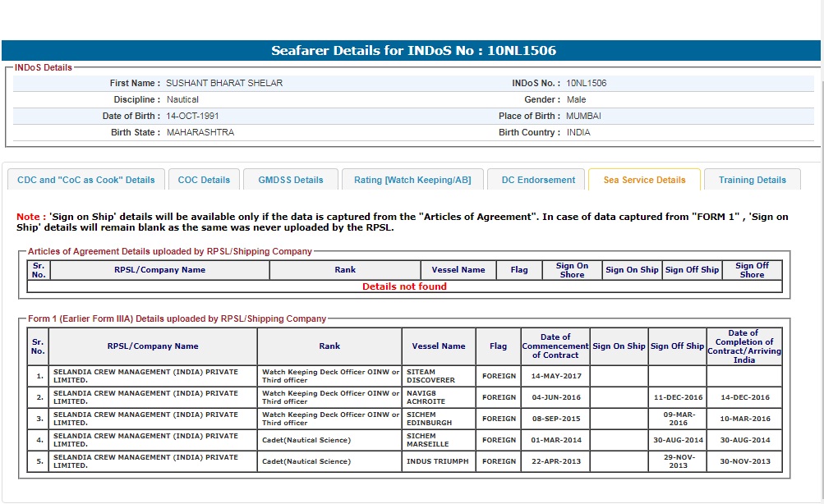Click the 14-MAY-2017 commencement date cell

pyautogui.click(x=555, y=376)
